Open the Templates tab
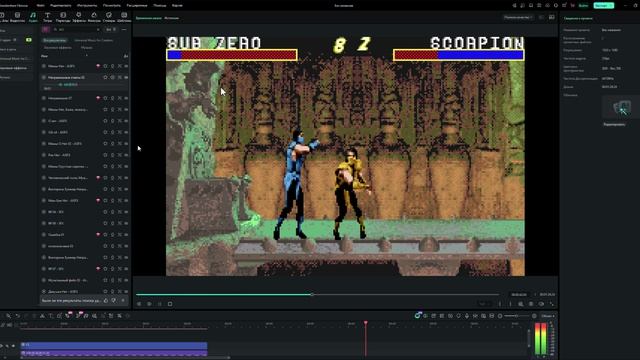 (124, 17)
